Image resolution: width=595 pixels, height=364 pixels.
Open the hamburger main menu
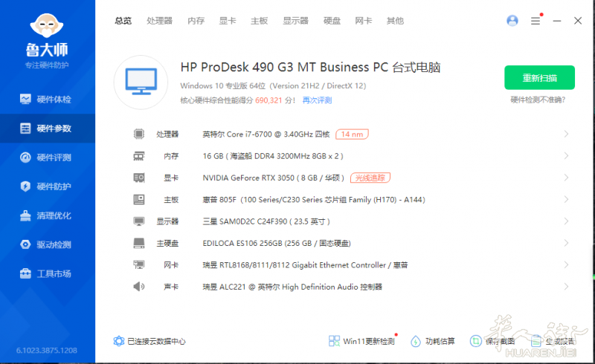[535, 21]
